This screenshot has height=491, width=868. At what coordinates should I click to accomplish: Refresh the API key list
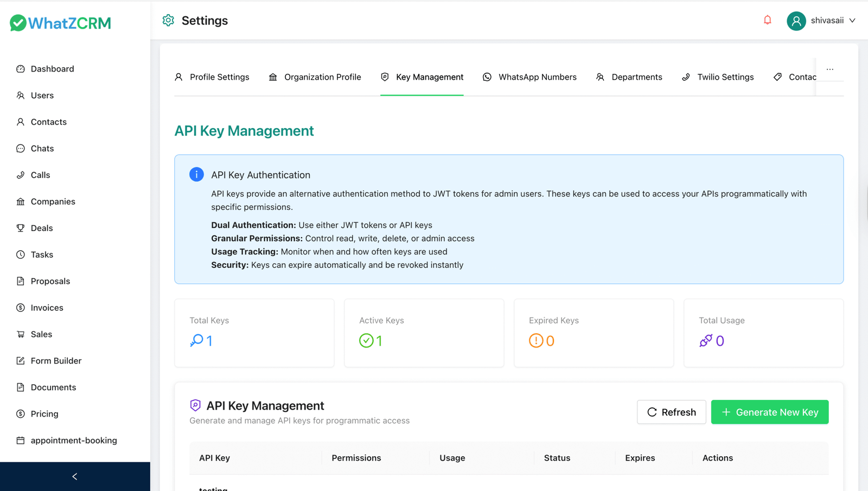pos(671,412)
